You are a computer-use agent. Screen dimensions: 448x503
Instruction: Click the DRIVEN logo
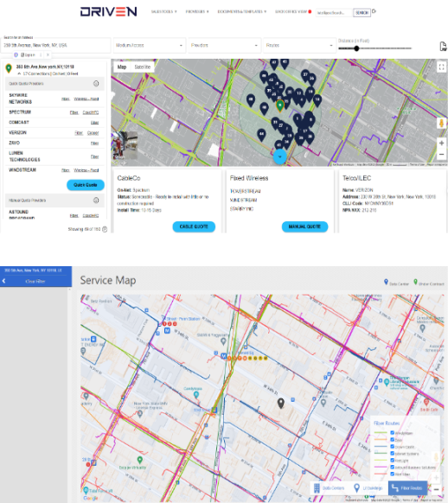[108, 12]
